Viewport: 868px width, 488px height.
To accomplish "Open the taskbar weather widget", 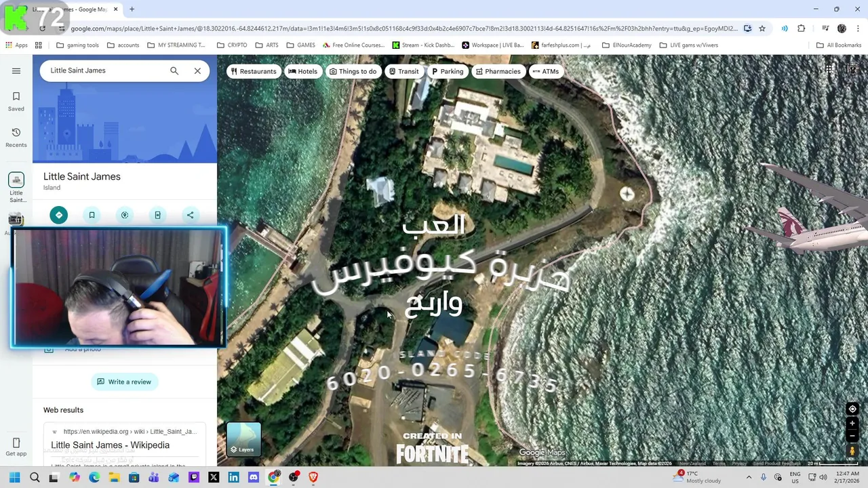I will tap(698, 477).
